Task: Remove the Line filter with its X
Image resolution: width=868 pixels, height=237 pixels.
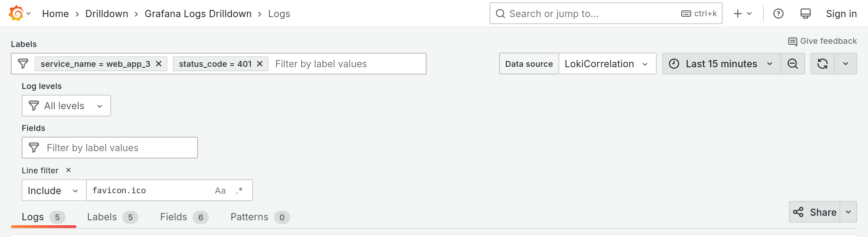Action: coord(69,170)
